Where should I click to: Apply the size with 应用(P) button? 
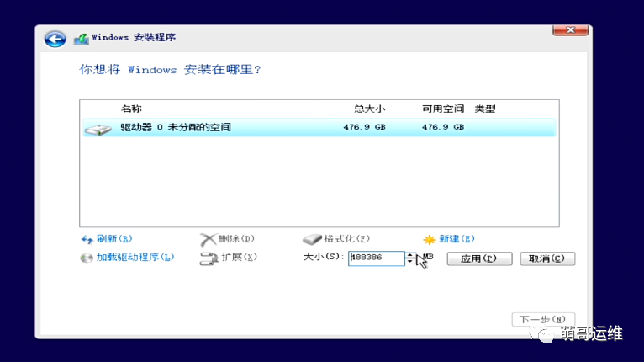479,258
